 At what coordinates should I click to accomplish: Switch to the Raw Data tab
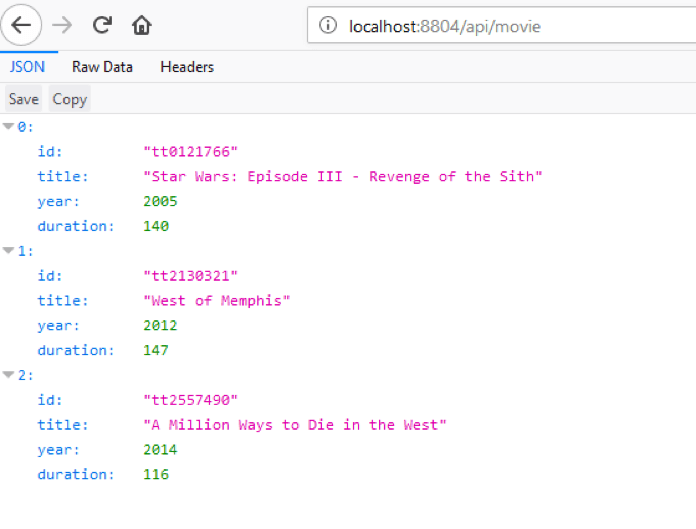tap(102, 67)
